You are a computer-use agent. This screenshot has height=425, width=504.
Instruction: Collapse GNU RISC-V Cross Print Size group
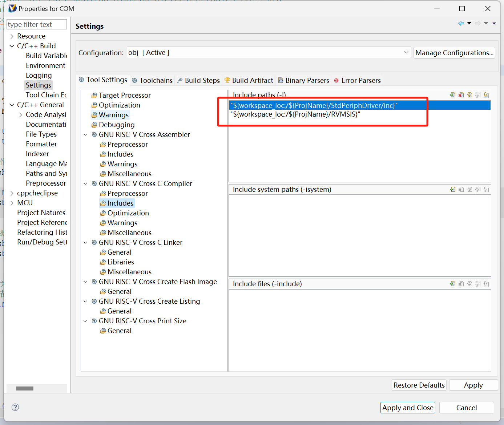(x=85, y=321)
